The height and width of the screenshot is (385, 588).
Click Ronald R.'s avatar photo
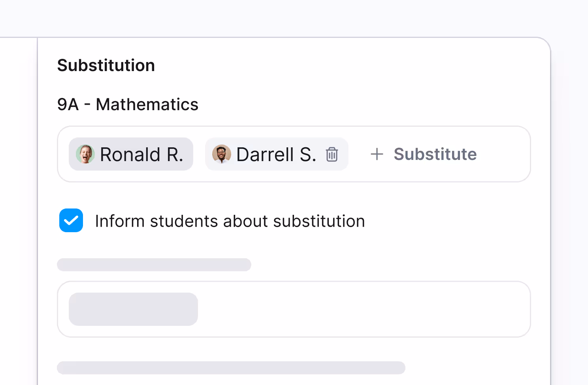click(x=85, y=154)
